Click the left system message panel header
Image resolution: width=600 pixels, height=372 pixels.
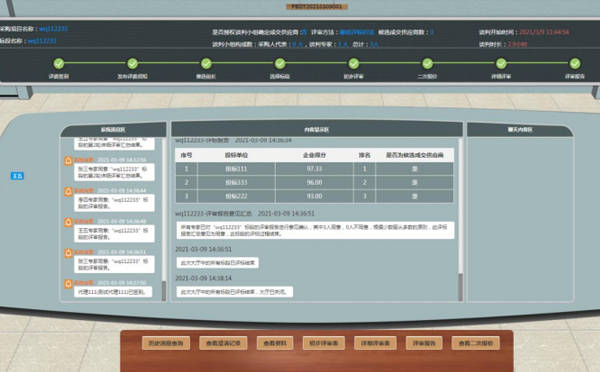coord(113,130)
